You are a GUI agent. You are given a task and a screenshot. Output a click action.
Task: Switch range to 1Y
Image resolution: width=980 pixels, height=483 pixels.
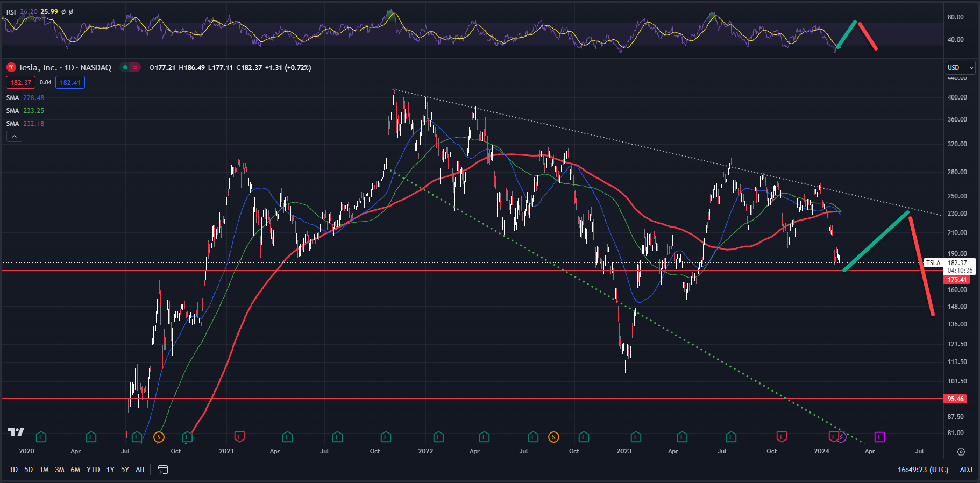pos(110,470)
